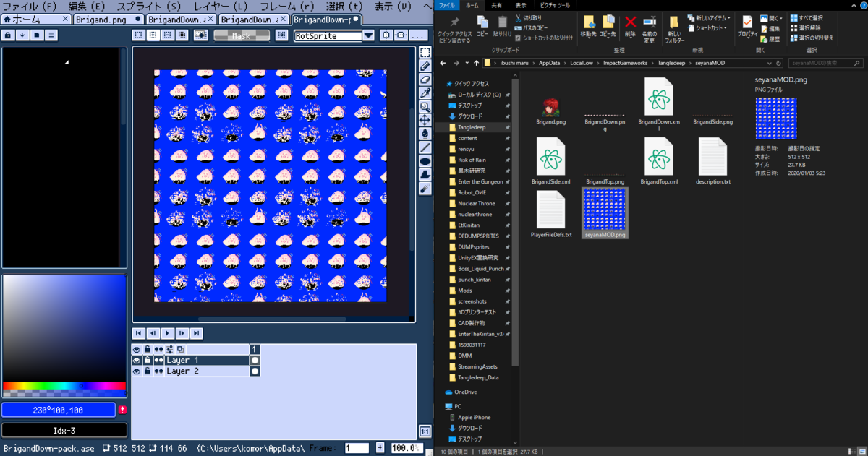Screen dimensions: 868x456
Task: Click Invert Selection (選択の切り替え) in Explorer
Action: 812,38
